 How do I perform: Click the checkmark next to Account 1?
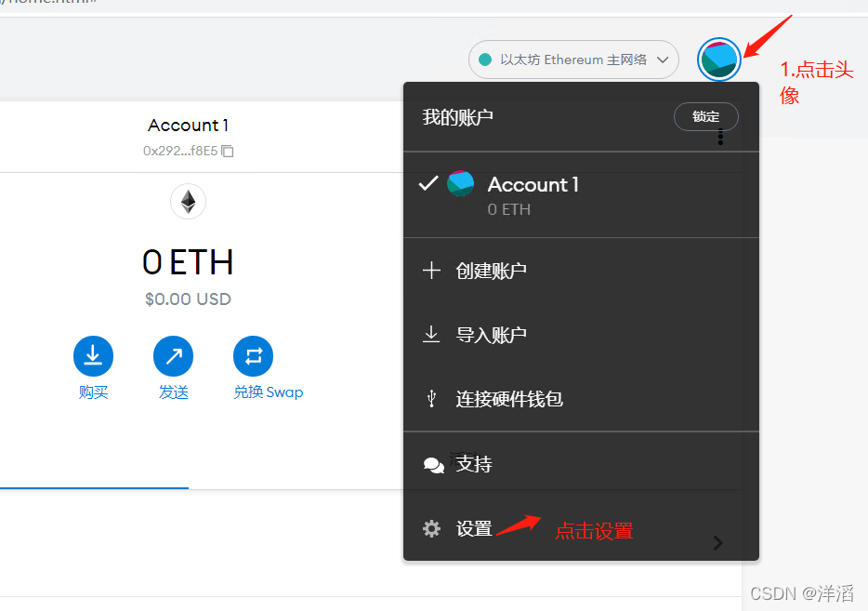pyautogui.click(x=428, y=183)
